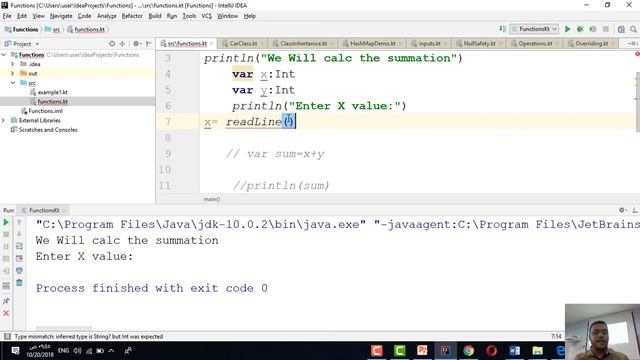Collapse the src folder
The width and height of the screenshot is (640, 360).
click(13, 83)
